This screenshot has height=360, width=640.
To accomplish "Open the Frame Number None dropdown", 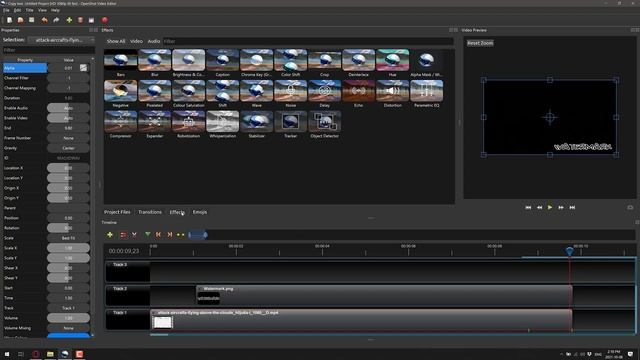I will pos(68,138).
